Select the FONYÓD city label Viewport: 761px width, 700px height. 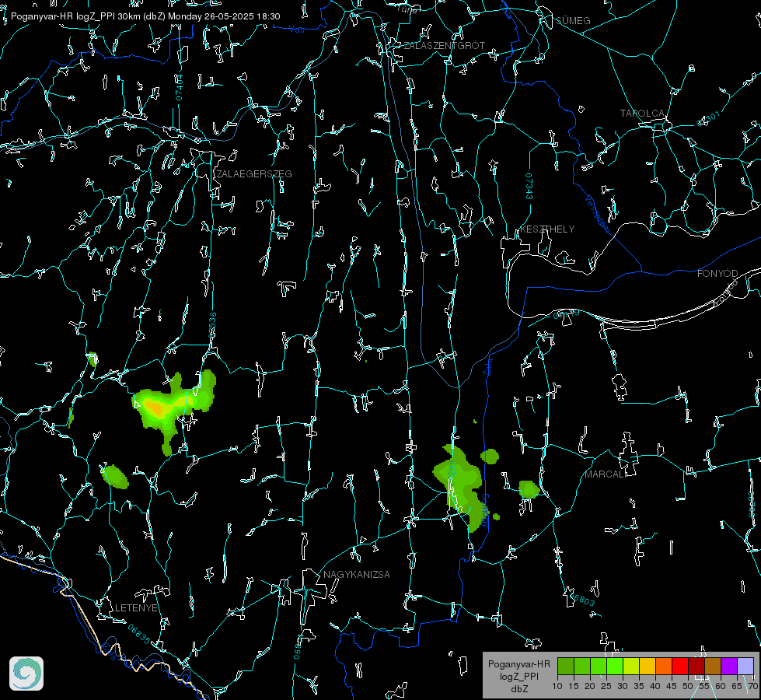click(717, 274)
